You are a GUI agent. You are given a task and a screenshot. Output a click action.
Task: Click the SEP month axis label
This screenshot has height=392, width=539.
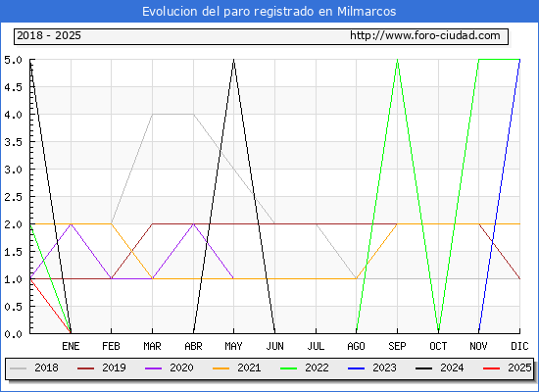click(x=397, y=346)
